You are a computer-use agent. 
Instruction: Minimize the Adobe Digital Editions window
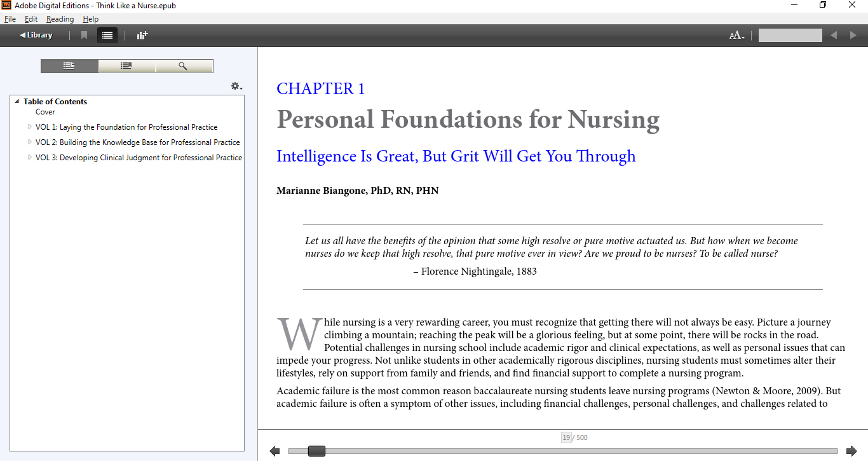tap(794, 5)
